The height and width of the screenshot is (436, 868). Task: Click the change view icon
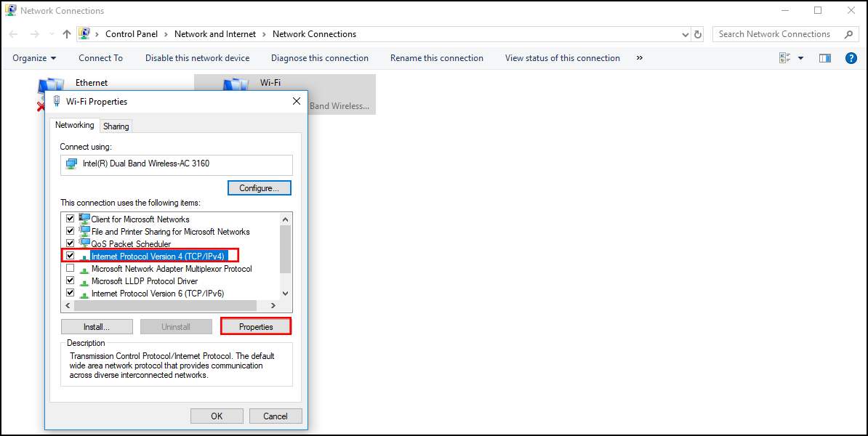coord(784,58)
